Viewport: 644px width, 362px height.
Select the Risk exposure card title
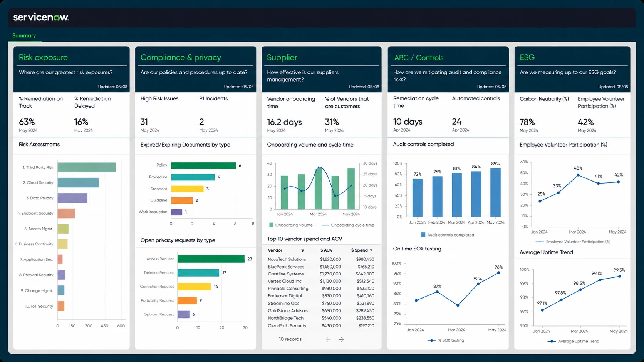tap(43, 57)
